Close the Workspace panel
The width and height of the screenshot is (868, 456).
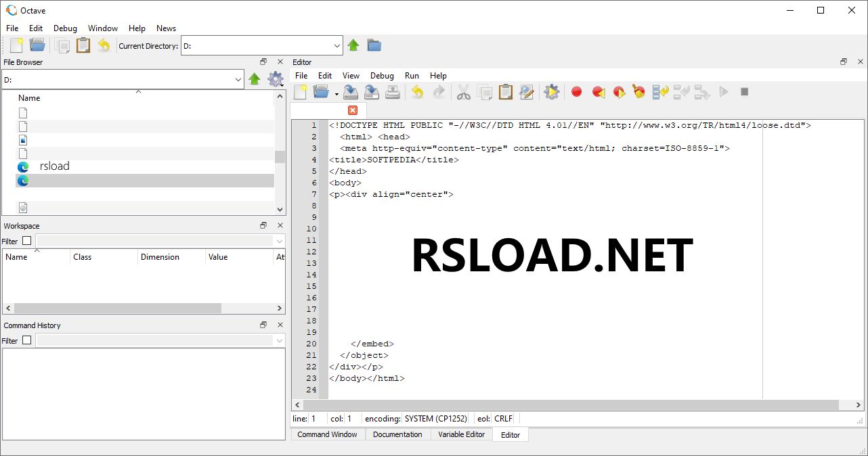(x=280, y=225)
